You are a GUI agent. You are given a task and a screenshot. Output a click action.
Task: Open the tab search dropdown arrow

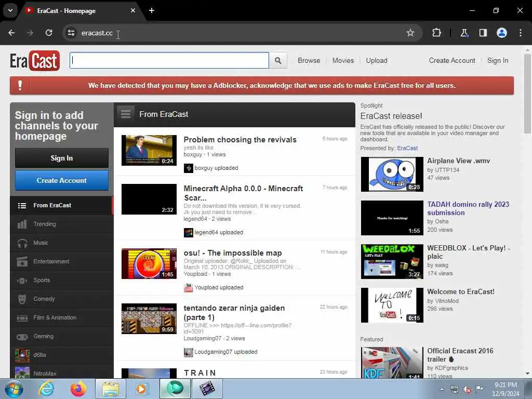(10, 10)
